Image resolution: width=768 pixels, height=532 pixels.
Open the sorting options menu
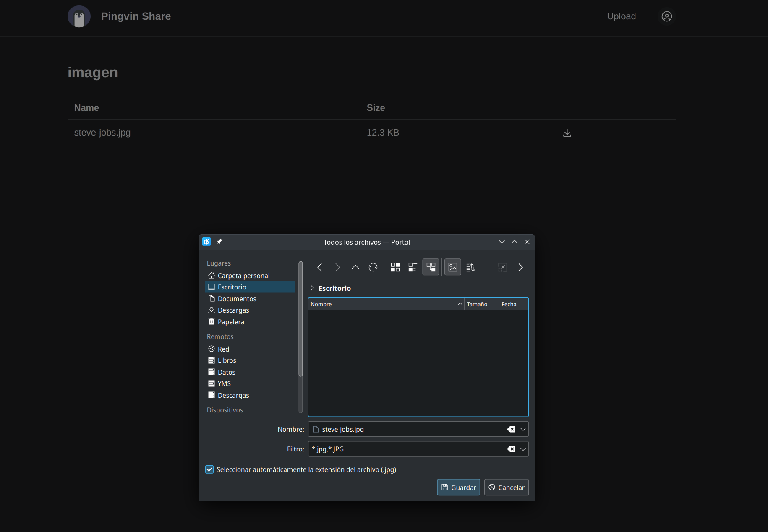[470, 267]
